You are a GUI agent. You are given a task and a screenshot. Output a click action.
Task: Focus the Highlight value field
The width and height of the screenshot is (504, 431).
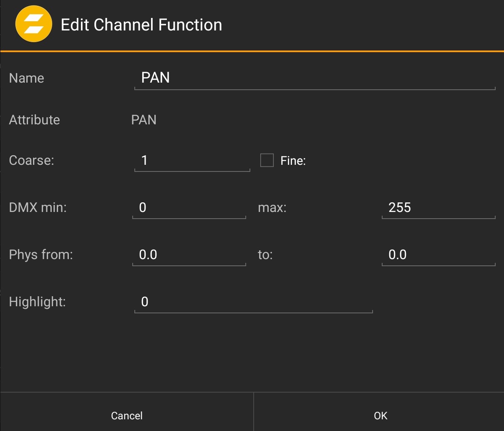(253, 302)
